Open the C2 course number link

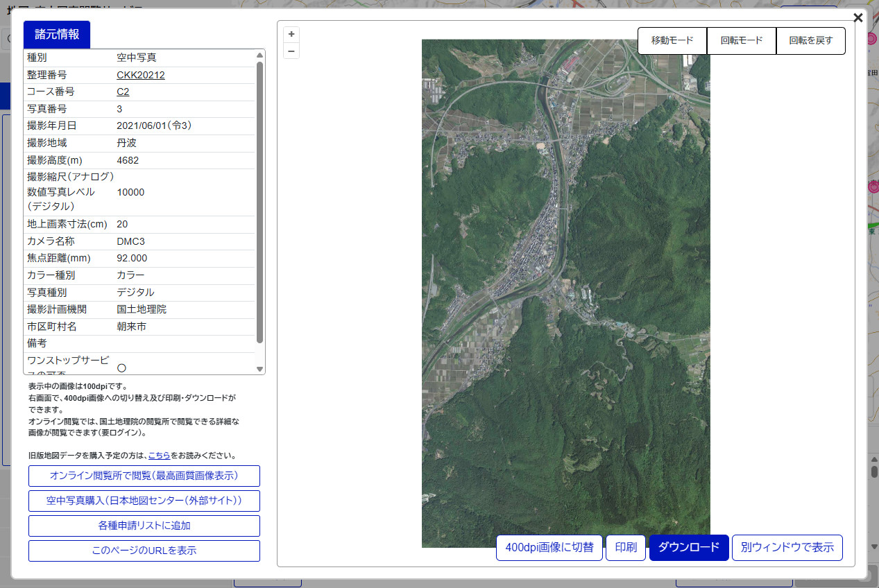pyautogui.click(x=123, y=92)
